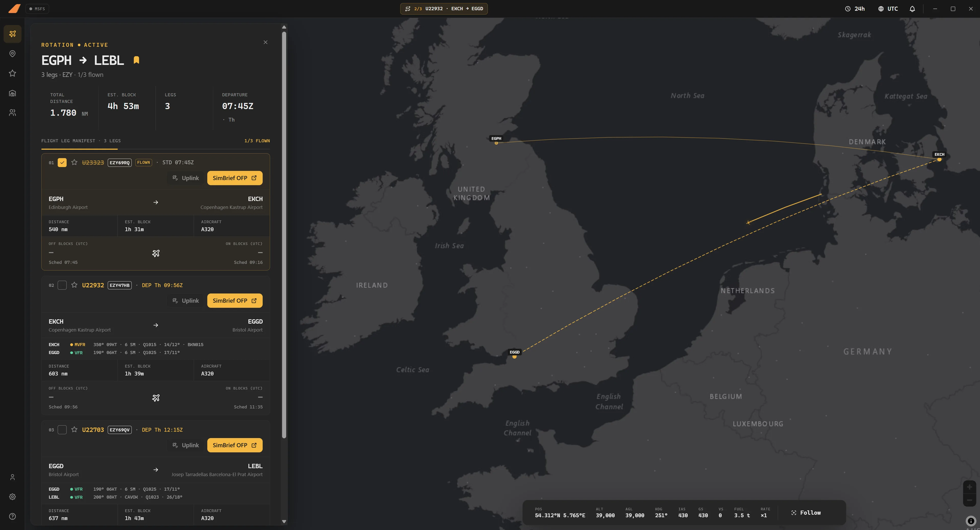980x530 pixels.
Task: Open the hangar building sidebar icon
Action: pos(13,93)
